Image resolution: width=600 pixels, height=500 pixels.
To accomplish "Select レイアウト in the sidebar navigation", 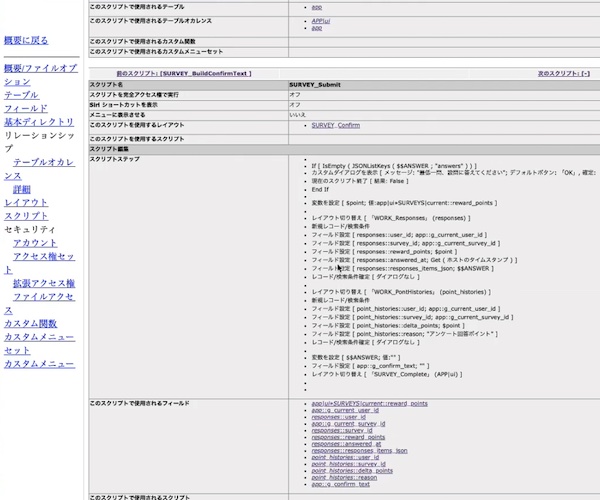I will coord(25,203).
